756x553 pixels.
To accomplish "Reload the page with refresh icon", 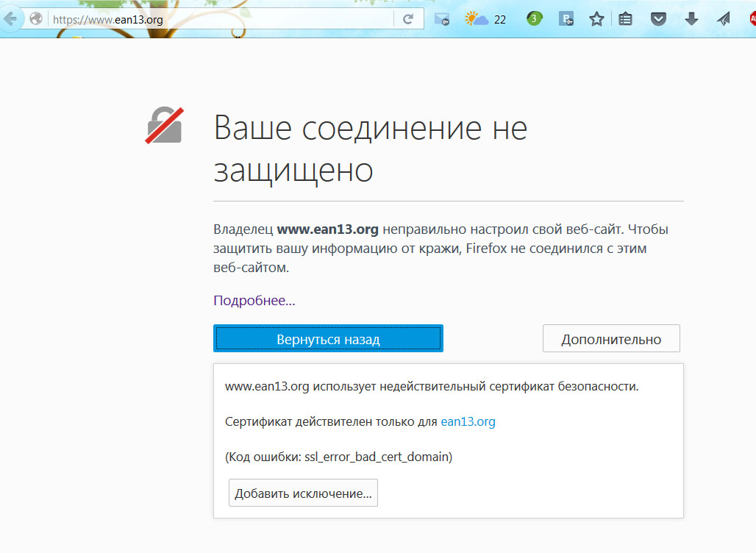I will 408,19.
